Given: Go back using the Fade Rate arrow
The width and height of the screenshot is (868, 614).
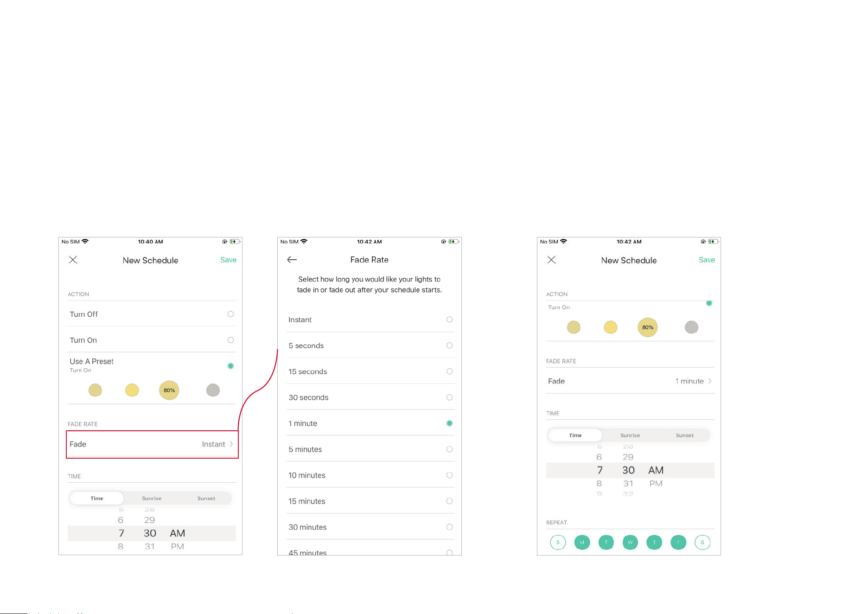Looking at the screenshot, I should 292,260.
